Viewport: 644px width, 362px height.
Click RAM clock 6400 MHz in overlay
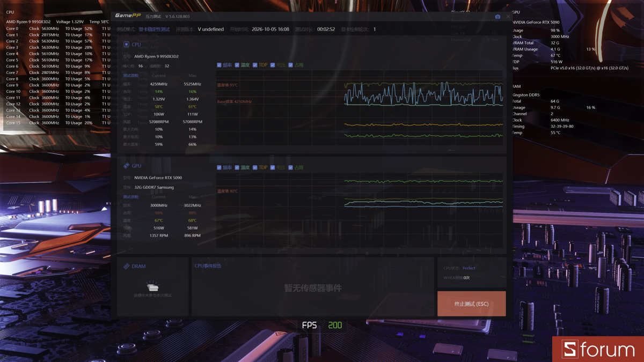[560, 120]
